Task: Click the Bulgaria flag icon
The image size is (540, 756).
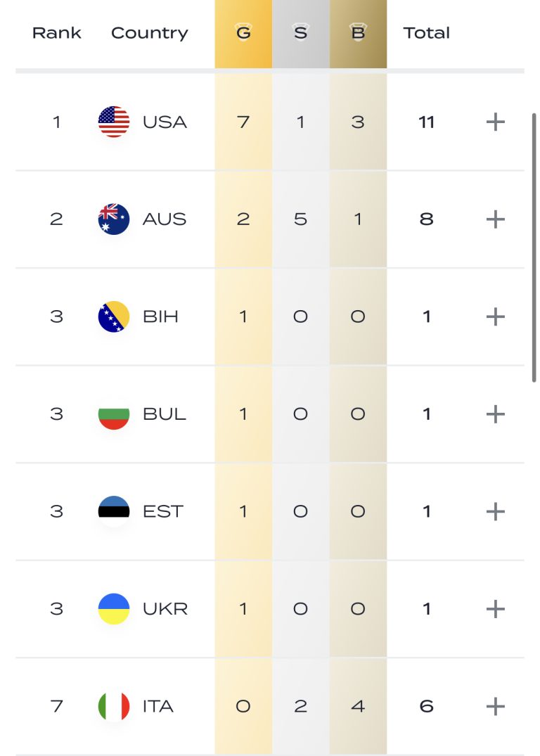Action: click(114, 414)
